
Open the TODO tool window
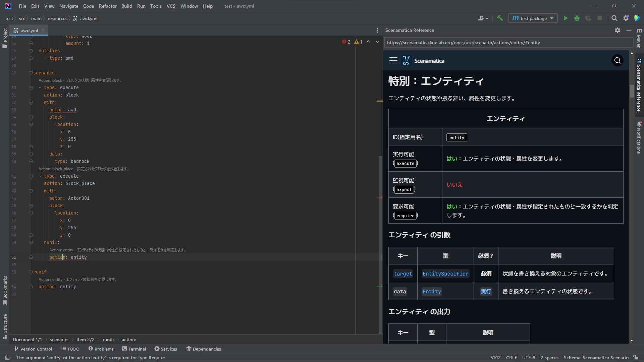pos(70,349)
